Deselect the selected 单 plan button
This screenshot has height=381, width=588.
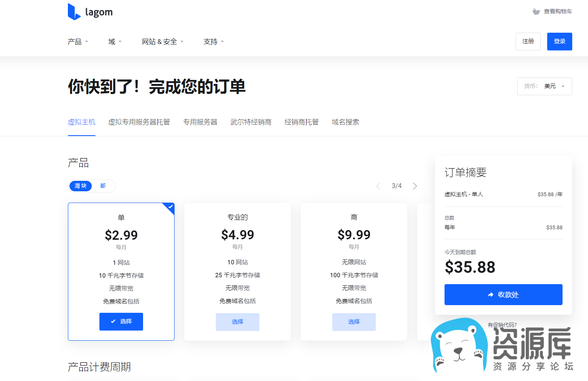pos(121,322)
